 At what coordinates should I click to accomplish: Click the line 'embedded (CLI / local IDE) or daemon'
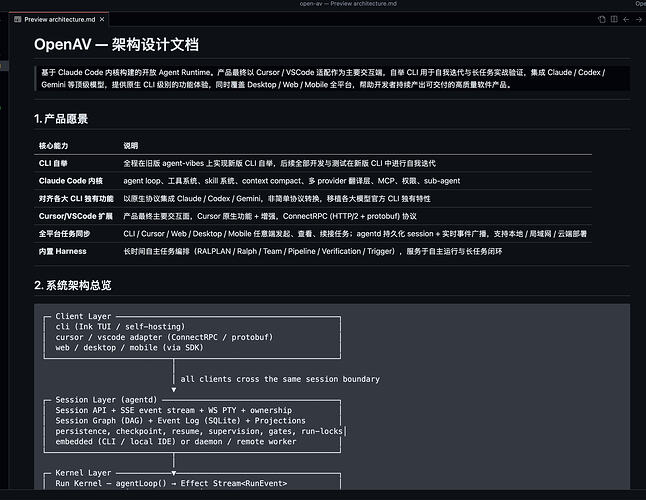click(176, 442)
